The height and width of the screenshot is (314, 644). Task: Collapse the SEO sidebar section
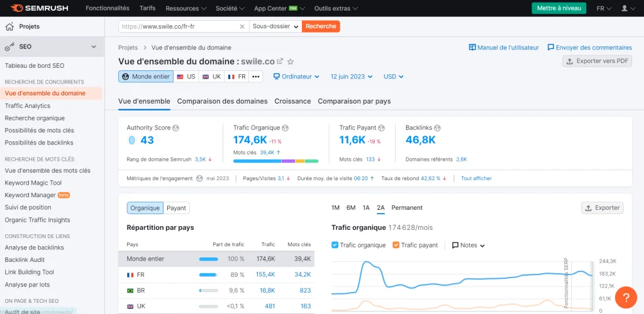click(x=94, y=46)
